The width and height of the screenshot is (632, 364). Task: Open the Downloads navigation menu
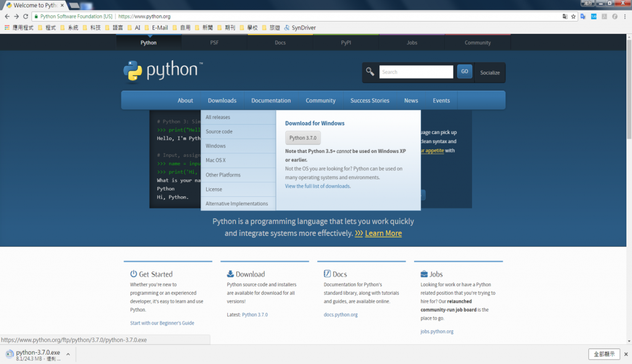[222, 101]
